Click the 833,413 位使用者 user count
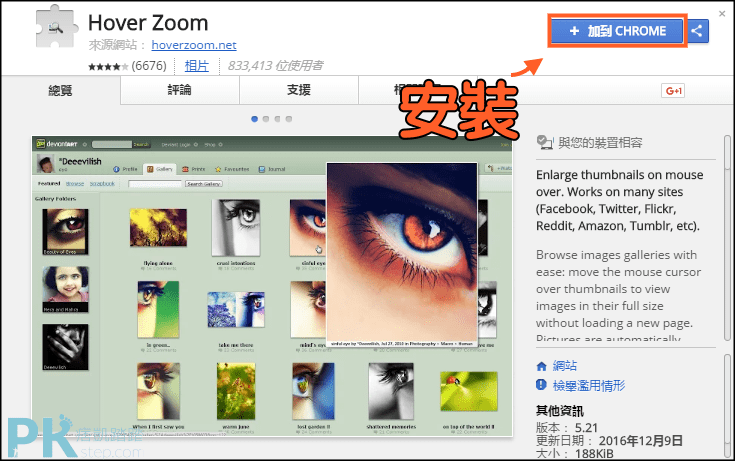 pyautogui.click(x=275, y=66)
